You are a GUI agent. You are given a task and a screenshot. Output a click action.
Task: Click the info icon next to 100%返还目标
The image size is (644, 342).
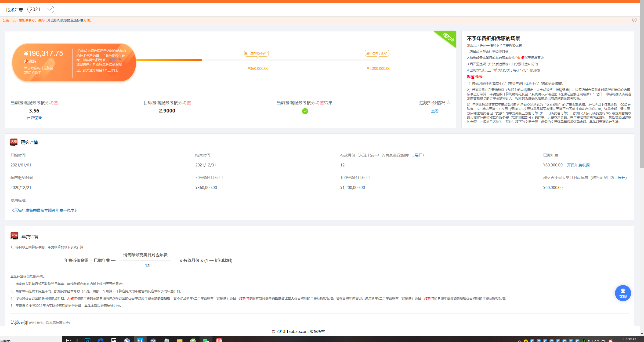[368, 177]
